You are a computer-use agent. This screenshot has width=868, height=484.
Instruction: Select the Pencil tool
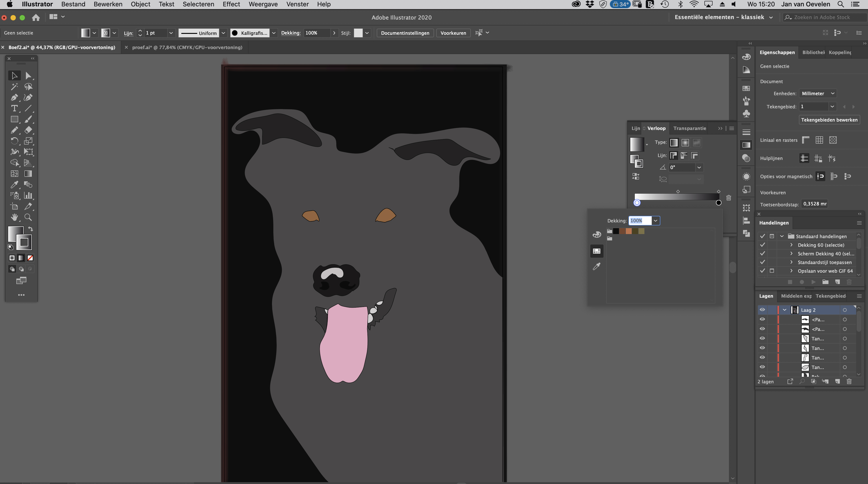14,130
